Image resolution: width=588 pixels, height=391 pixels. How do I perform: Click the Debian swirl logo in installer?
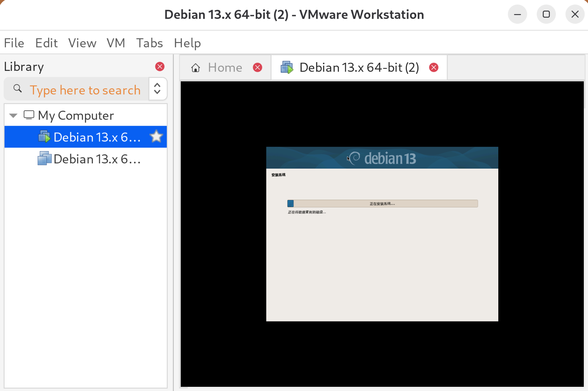click(x=355, y=158)
